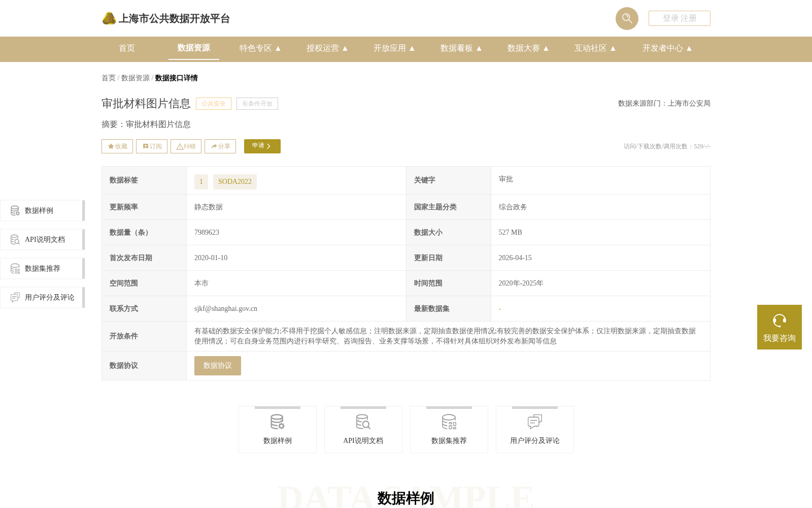Screen dimensions: 812x508
Task: Open 授权运营 navigation item
Action: pyautogui.click(x=323, y=48)
